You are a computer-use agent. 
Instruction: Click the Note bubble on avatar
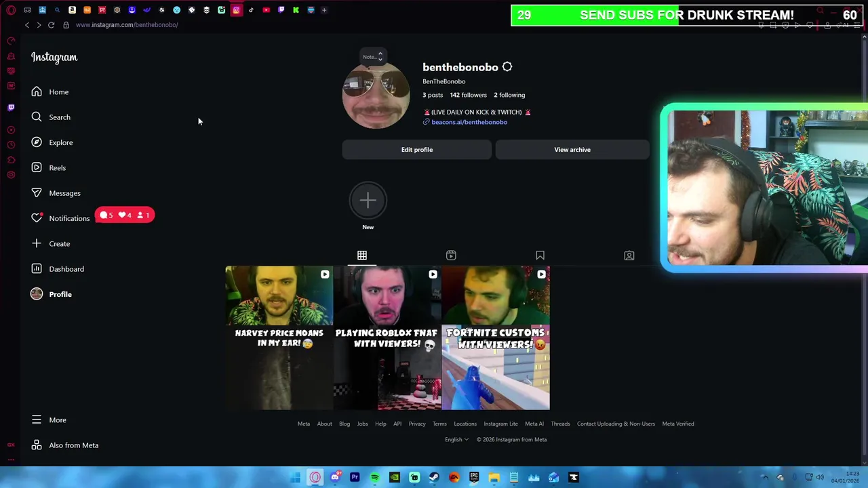[x=372, y=57]
